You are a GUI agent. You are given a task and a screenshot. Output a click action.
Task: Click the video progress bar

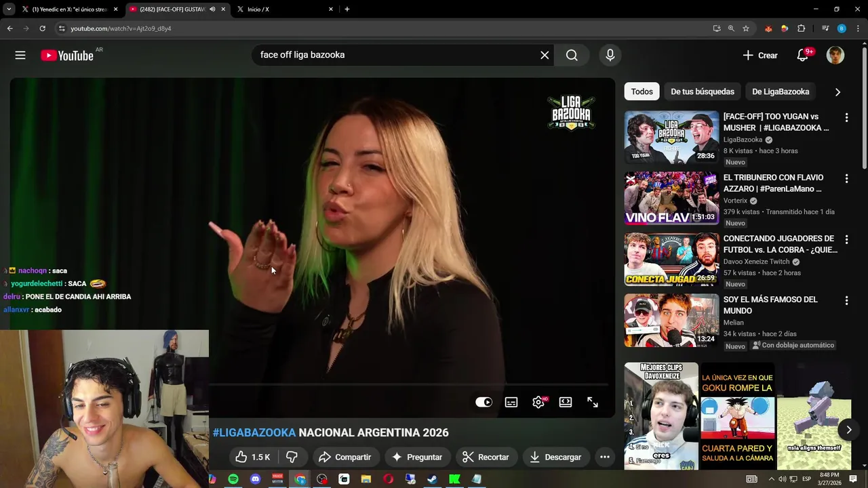coord(408,384)
